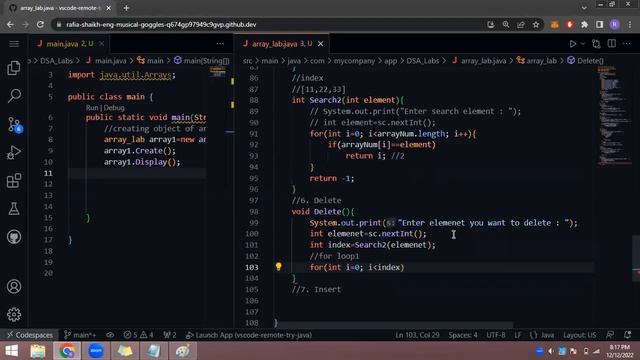Open the Manage gear settings menu

(x=14, y=314)
